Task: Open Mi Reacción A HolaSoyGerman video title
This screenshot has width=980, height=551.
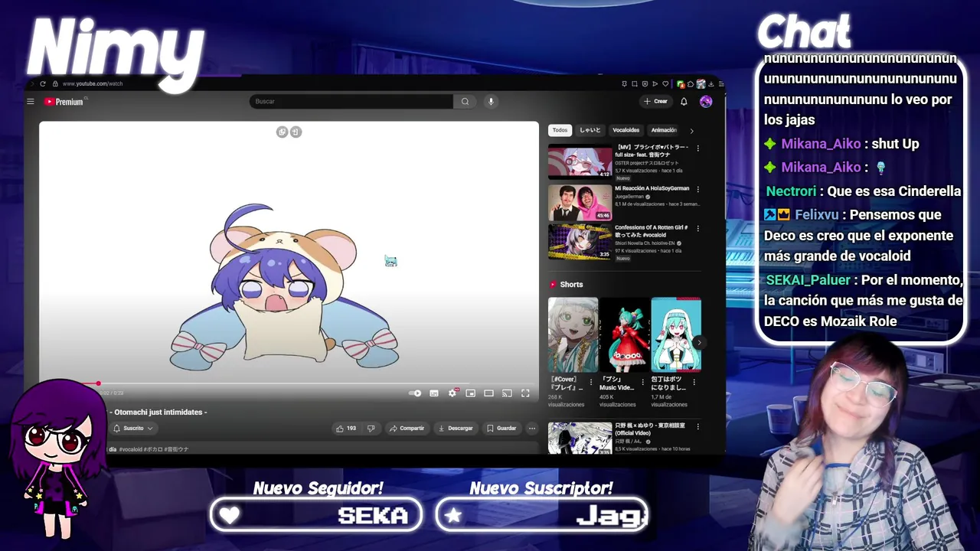Action: click(x=652, y=188)
